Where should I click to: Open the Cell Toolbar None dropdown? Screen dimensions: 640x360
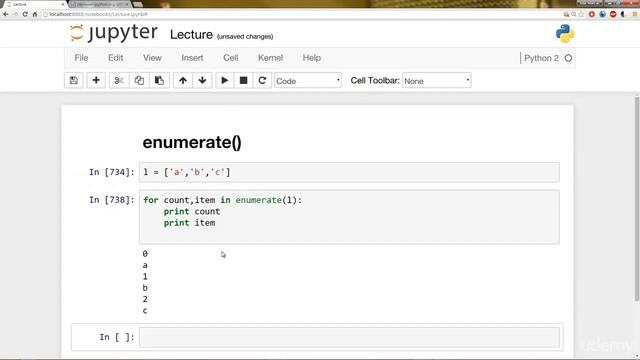click(437, 81)
